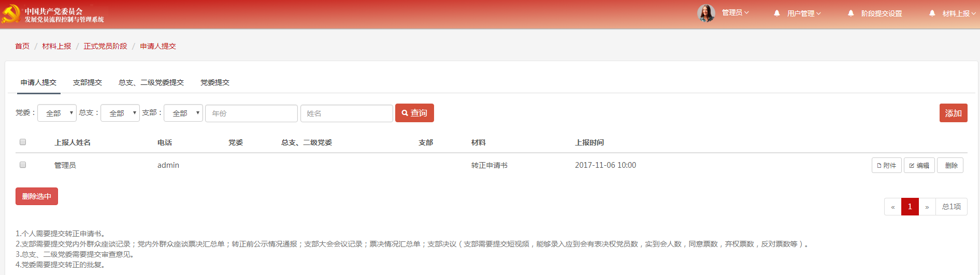Image resolution: width=980 pixels, height=275 pixels.
Task: Focus the 姓名 input field
Action: [x=347, y=113]
